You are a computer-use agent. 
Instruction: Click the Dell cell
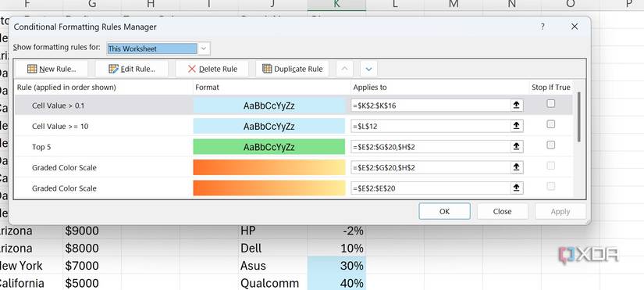272,248
